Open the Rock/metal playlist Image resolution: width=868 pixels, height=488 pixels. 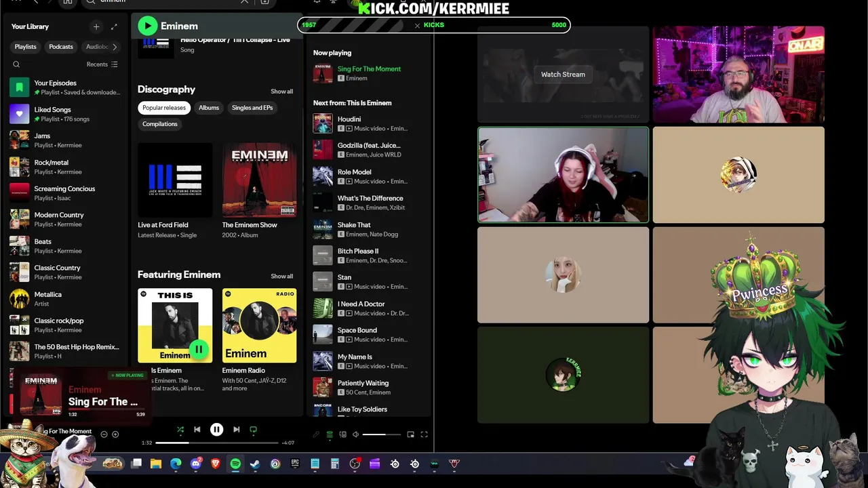65,167
